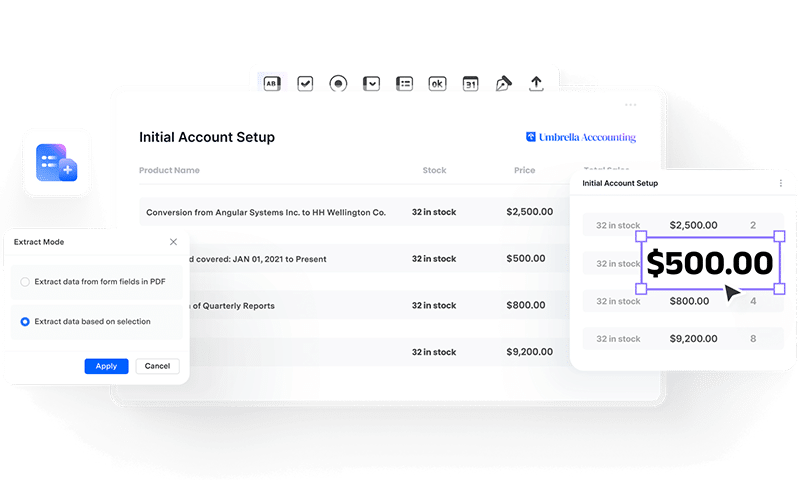Select the date field calendar tool

click(x=470, y=84)
